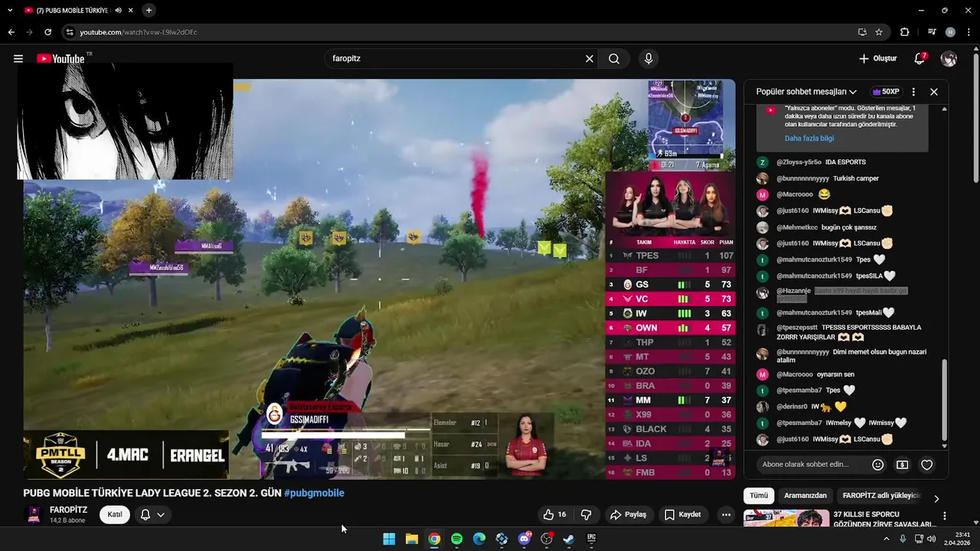Click the chat message input field
This screenshot has width=980, height=551.
click(813, 465)
